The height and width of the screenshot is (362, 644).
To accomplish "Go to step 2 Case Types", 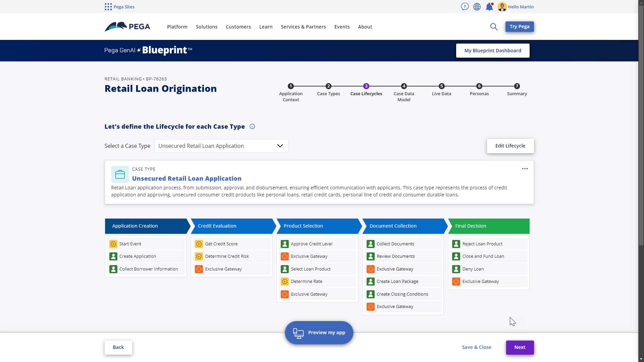I will 328,90.
